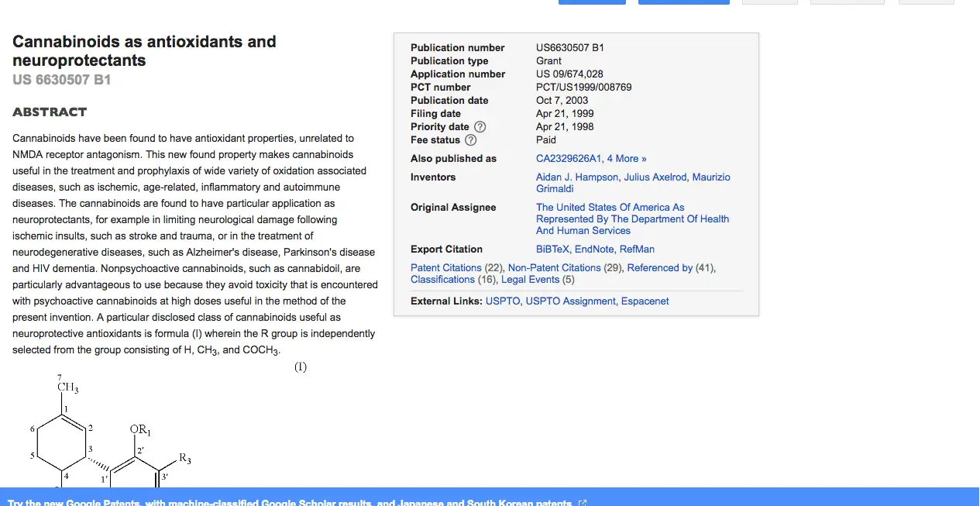Open the USPTO external link
The height and width of the screenshot is (506, 980).
502,301
